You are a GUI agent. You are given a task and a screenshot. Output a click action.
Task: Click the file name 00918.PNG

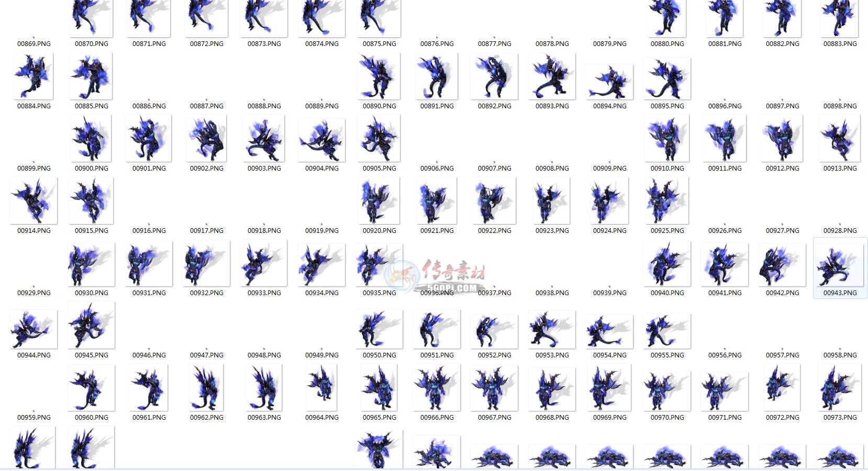point(264,231)
